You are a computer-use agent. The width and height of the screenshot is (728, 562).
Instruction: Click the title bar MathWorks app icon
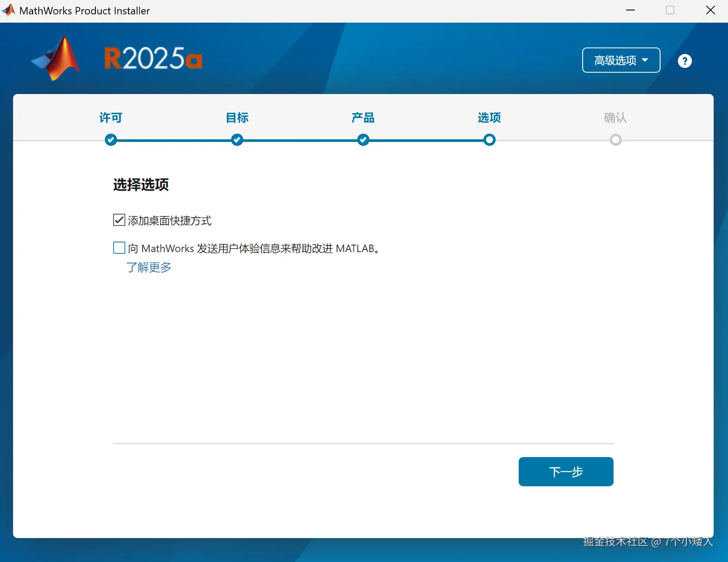(x=9, y=10)
